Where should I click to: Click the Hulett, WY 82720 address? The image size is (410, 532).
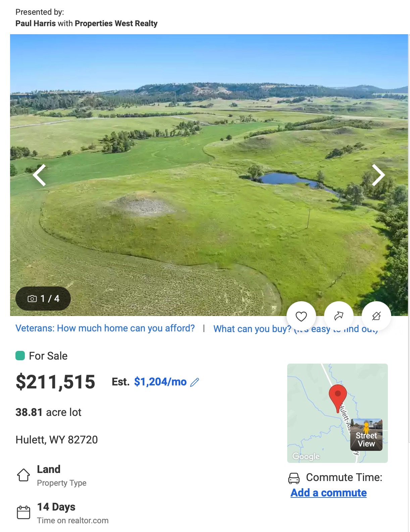pos(57,440)
